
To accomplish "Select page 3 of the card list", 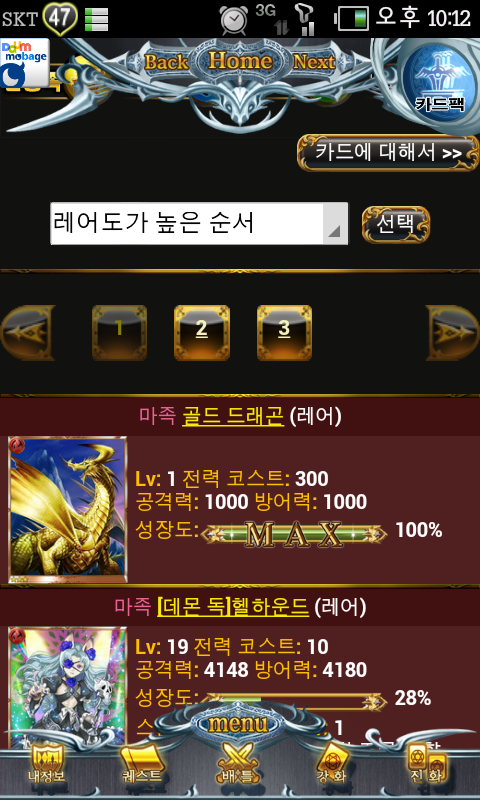I will point(284,333).
